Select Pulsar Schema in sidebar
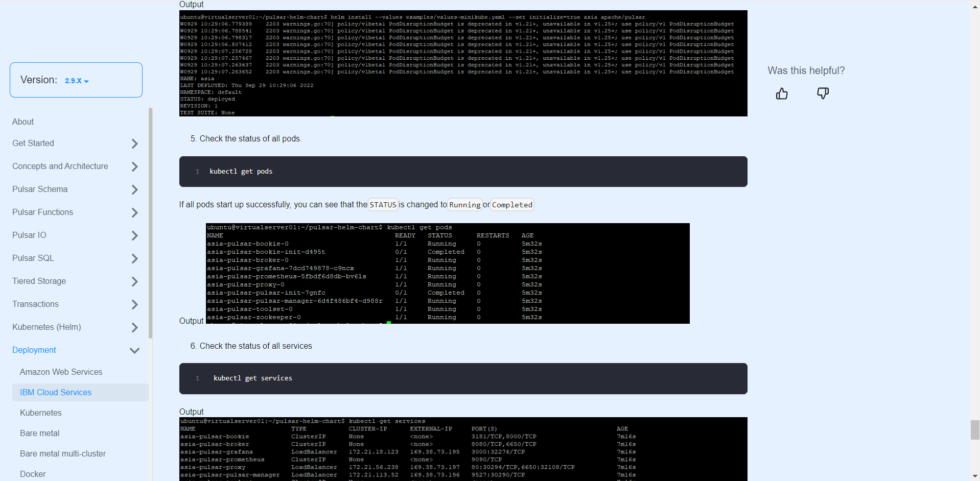 [x=40, y=189]
